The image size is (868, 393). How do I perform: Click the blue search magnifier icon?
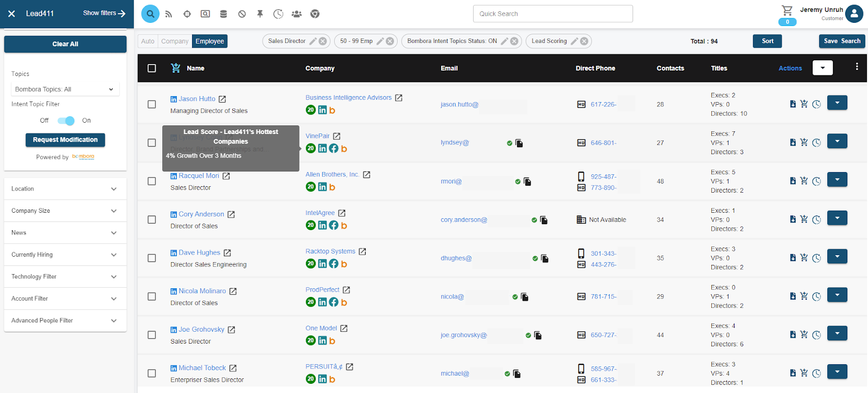point(150,14)
